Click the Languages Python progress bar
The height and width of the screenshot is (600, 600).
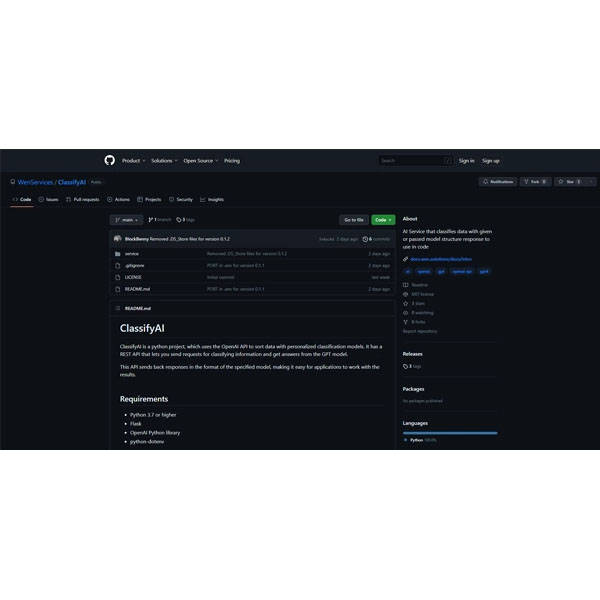(x=449, y=433)
